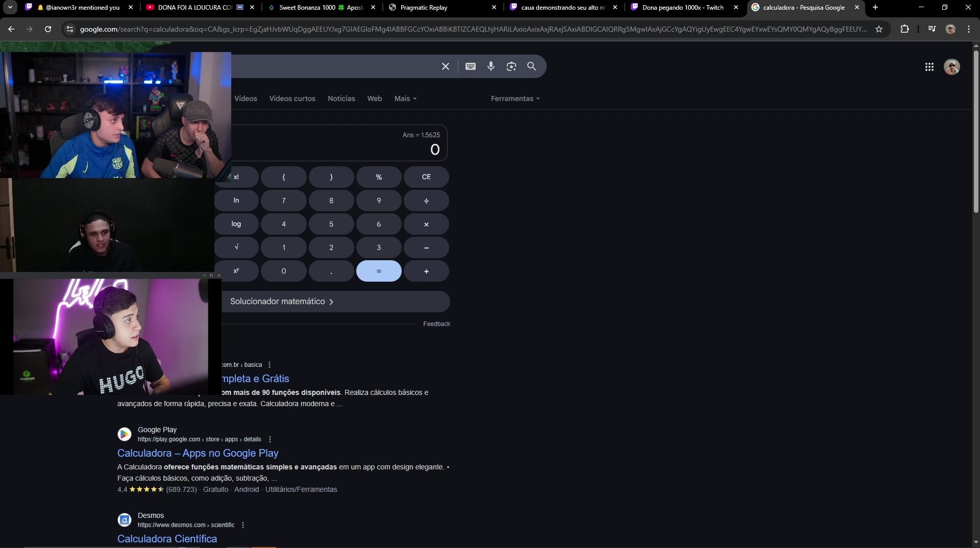Screen dimensions: 980x548
Task: Switch to the Vídeos curtos tab
Action: (292, 98)
